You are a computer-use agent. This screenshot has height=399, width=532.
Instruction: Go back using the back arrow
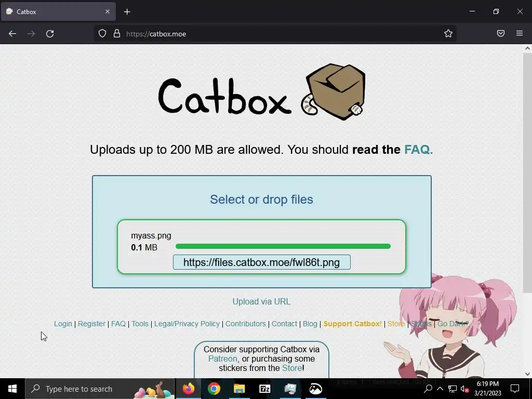12,34
